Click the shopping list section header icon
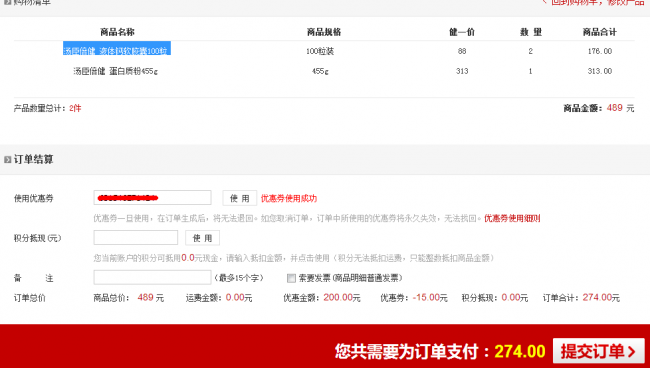The height and width of the screenshot is (368, 650). click(7, 2)
